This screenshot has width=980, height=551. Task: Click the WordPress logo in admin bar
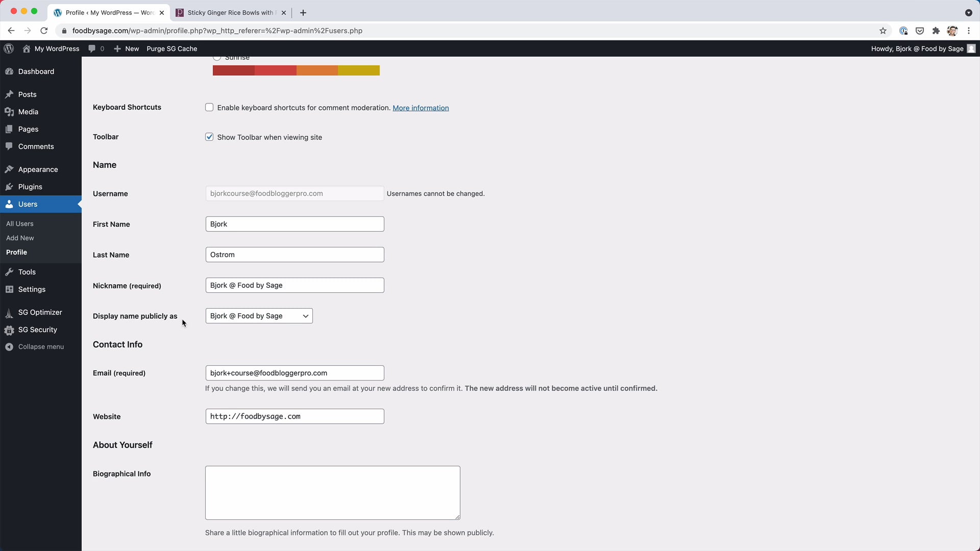pos(9,48)
